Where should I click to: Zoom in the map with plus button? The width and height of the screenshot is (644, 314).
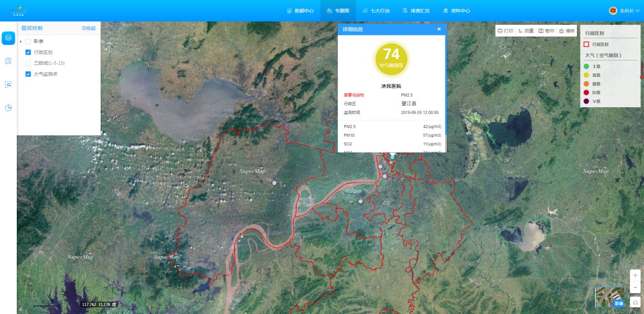tap(635, 275)
